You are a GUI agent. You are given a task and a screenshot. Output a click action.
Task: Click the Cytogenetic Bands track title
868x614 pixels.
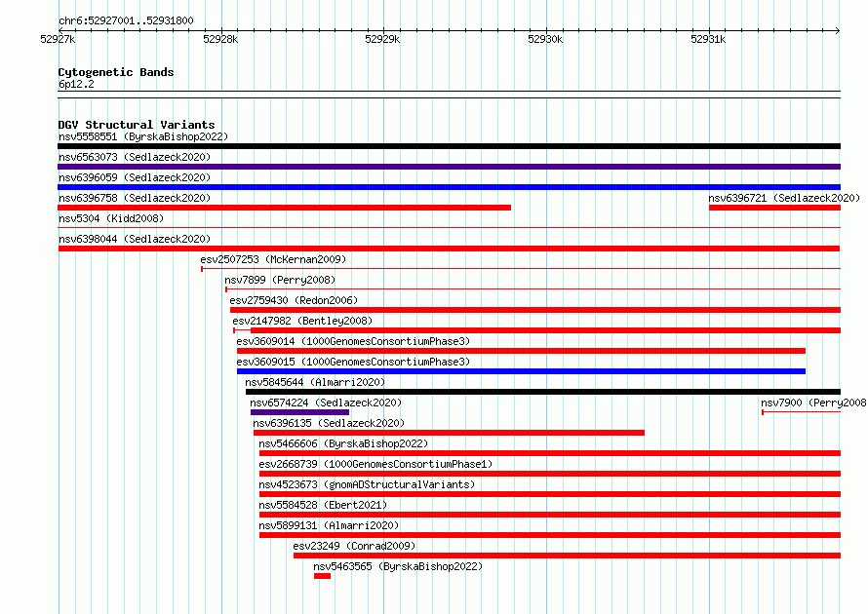(x=116, y=72)
